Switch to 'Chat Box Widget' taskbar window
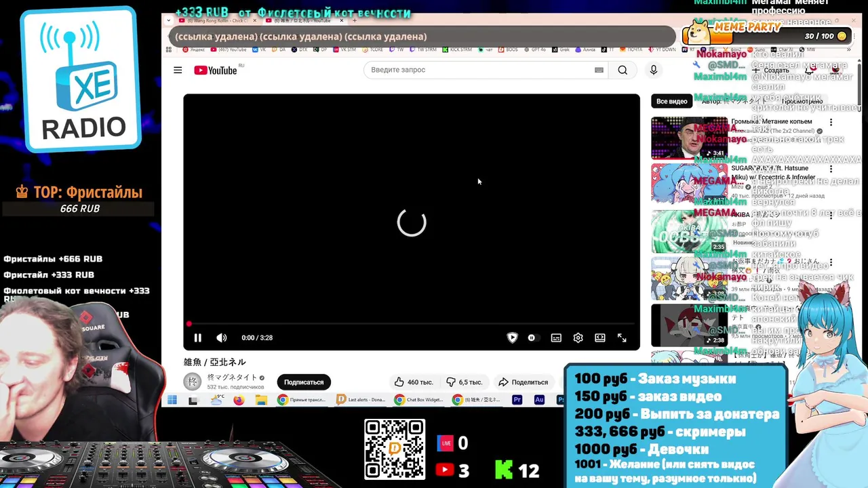 pos(420,400)
